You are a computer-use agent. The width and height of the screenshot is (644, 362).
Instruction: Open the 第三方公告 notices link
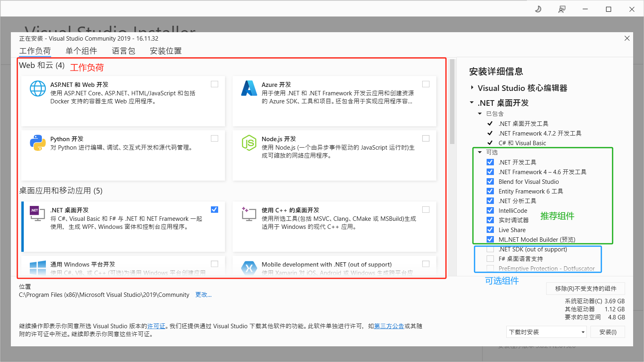pyautogui.click(x=389, y=326)
